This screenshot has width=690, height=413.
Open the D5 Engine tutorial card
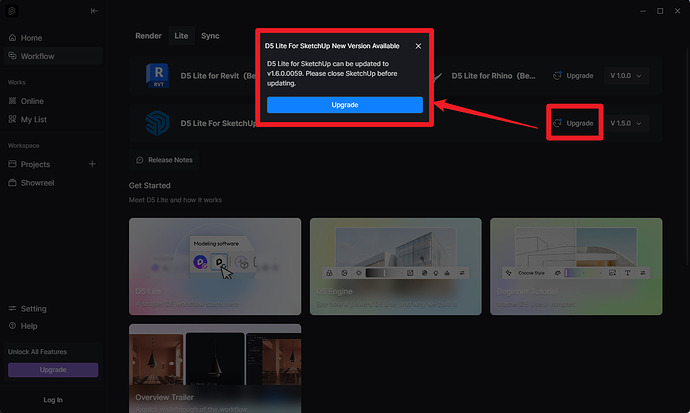[396, 267]
